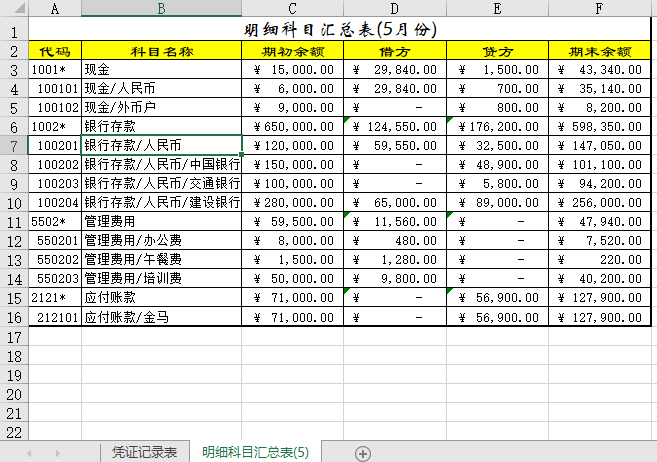657x462 pixels.
Task: Select the 应付账款/金马 cell
Action: (161, 316)
